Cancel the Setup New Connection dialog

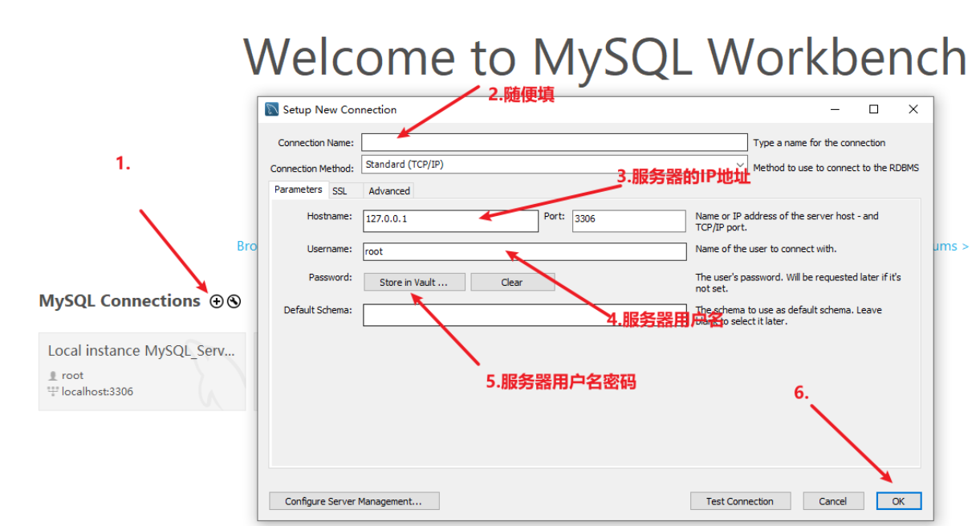pos(832,500)
